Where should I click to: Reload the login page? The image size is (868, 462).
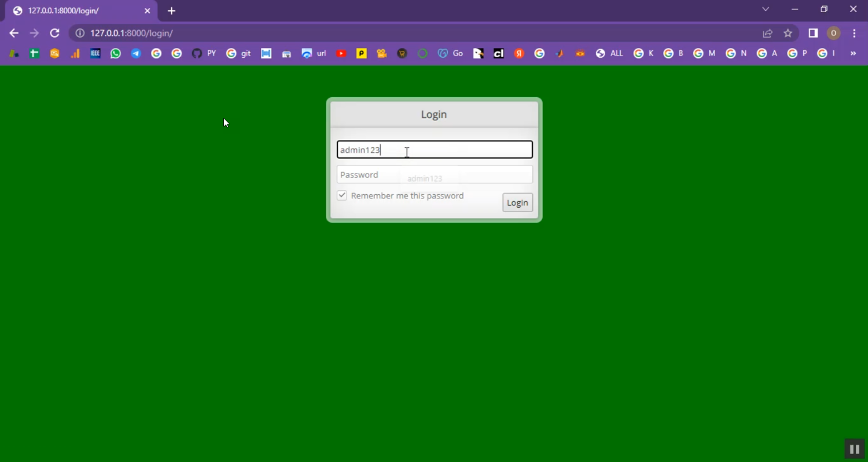tap(54, 33)
